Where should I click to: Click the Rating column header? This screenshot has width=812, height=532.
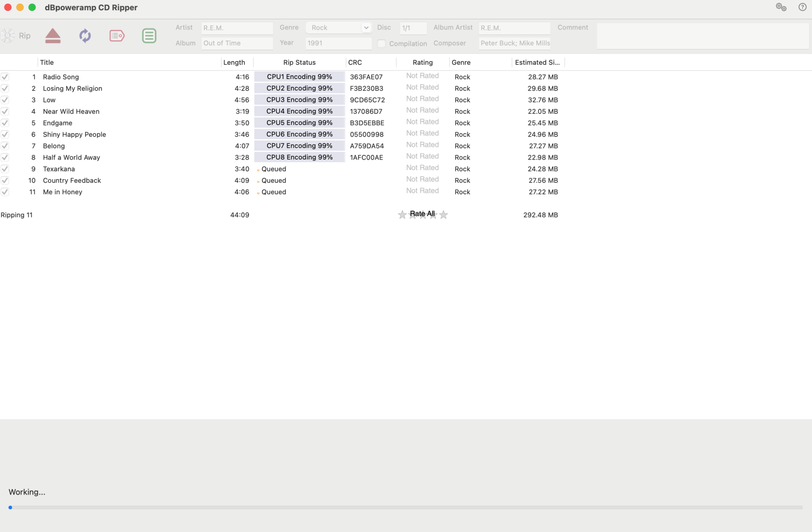coord(422,62)
